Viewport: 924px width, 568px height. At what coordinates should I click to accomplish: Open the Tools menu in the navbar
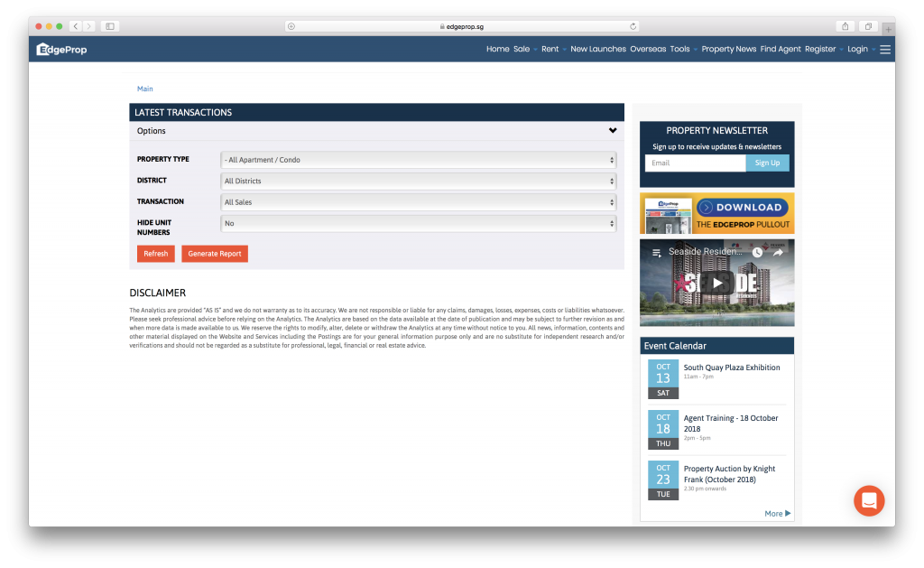[680, 50]
